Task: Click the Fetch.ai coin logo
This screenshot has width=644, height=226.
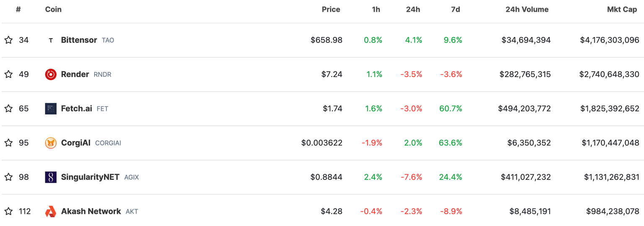Action: 51,109
